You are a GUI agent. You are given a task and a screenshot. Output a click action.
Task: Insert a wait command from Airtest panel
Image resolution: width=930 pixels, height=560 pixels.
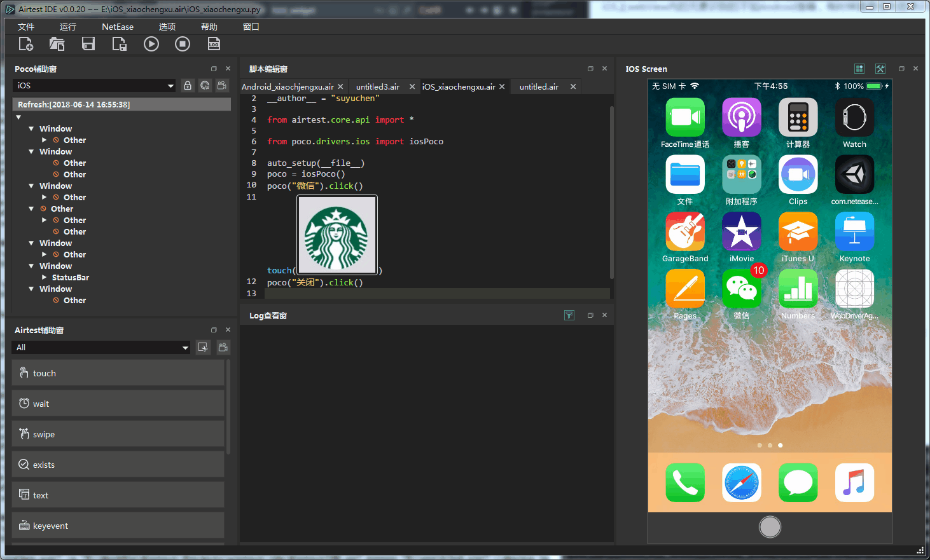[118, 404]
